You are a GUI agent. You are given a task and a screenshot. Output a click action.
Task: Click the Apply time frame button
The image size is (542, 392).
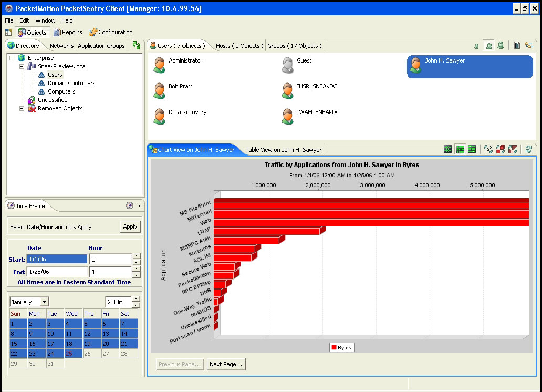click(130, 226)
